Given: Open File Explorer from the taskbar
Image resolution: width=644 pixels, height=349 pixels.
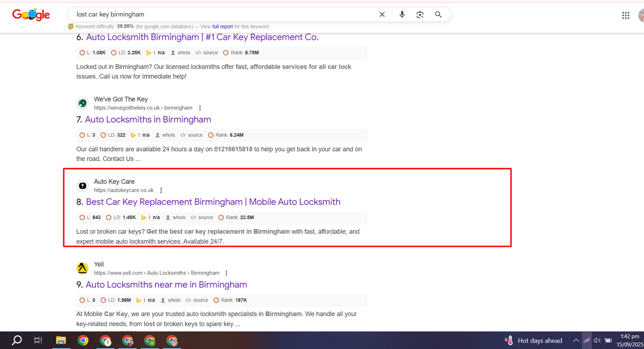Looking at the screenshot, I should pos(61,341).
